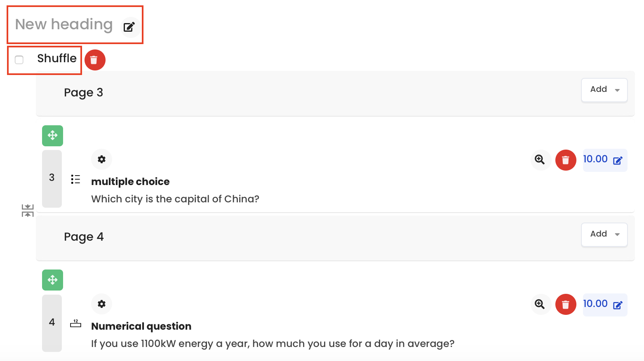Open the Add dropdown on Page 4
This screenshot has width=644, height=361.
coord(604,234)
